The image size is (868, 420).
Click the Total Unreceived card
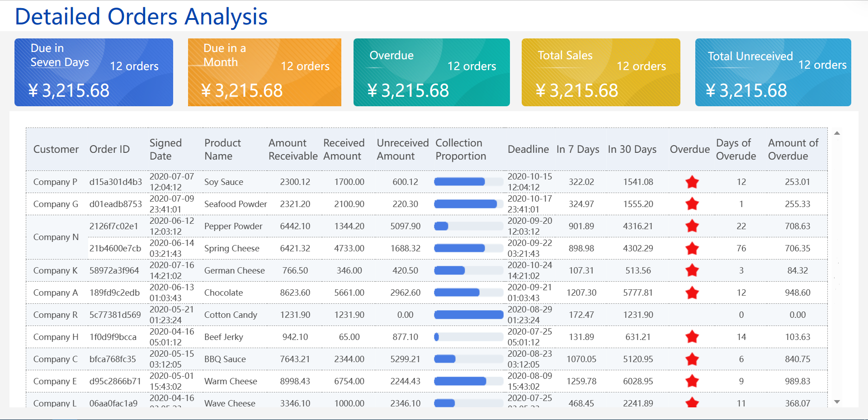click(x=773, y=72)
